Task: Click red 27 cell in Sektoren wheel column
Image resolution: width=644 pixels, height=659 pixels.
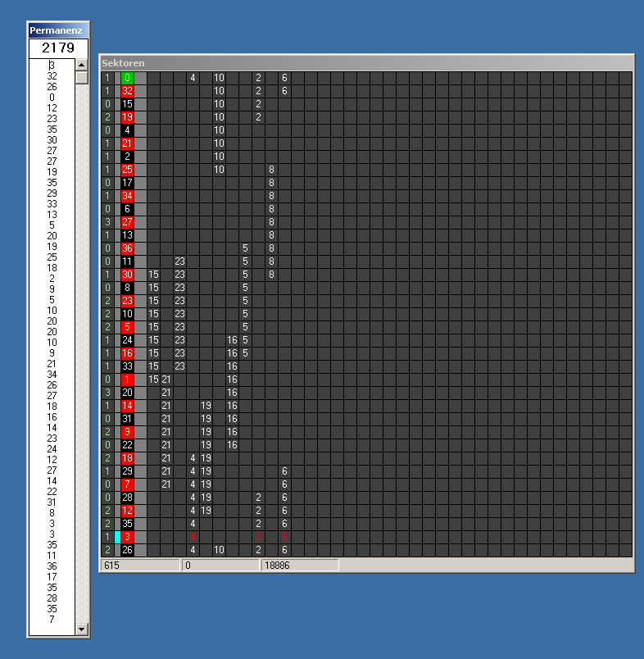Action: [x=127, y=222]
